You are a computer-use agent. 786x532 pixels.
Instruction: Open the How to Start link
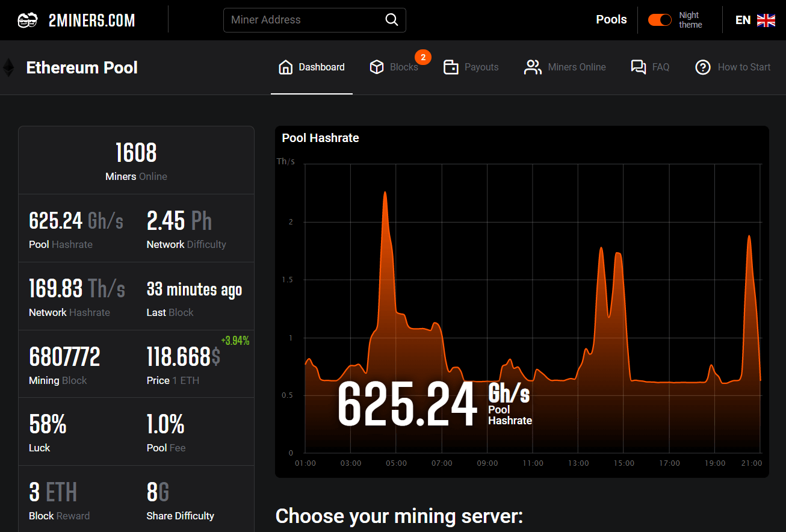[744, 67]
